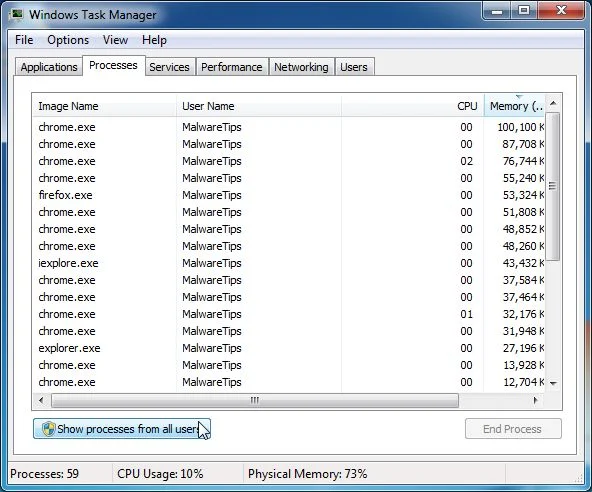The width and height of the screenshot is (592, 492).
Task: Sort by Image Name column header
Action: point(104,106)
